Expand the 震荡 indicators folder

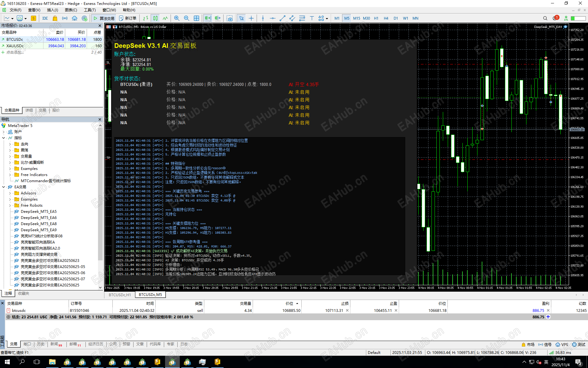[x=10, y=150]
